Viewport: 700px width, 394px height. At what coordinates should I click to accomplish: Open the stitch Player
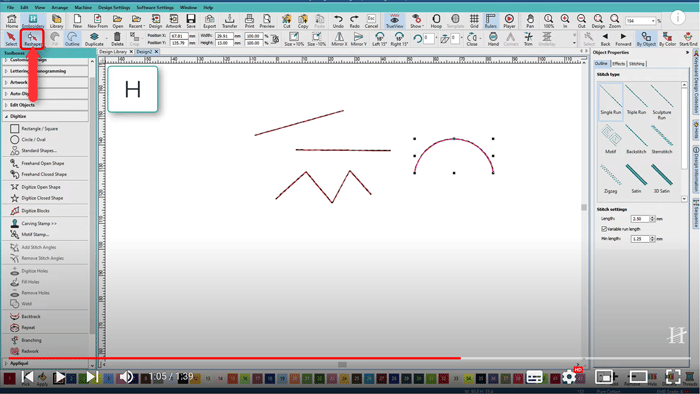pos(509,21)
